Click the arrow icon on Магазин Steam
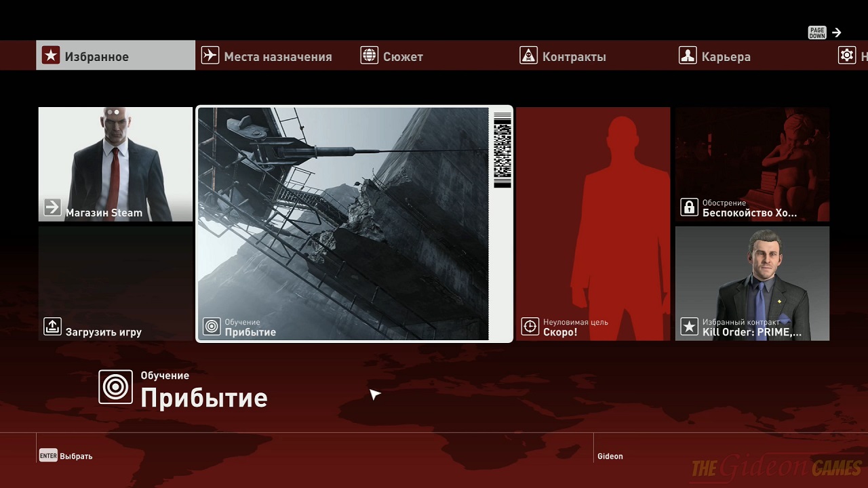The image size is (868, 488). (52, 207)
